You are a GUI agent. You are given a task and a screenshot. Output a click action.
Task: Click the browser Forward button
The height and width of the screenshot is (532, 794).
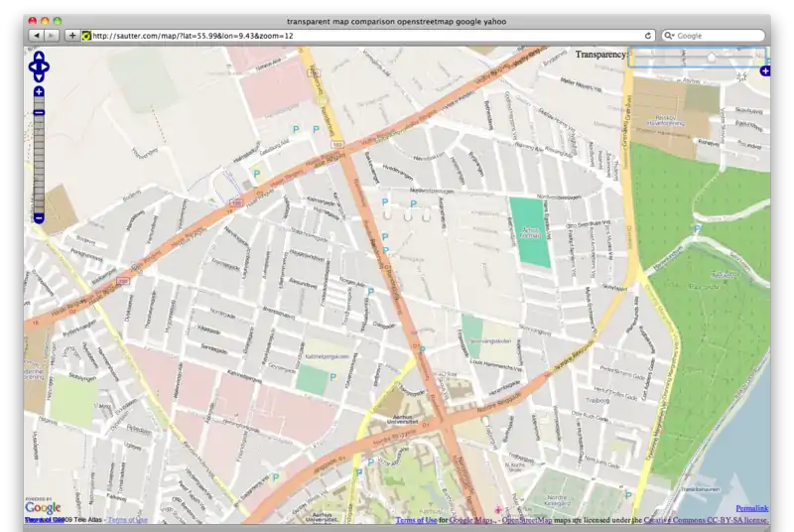tap(52, 36)
